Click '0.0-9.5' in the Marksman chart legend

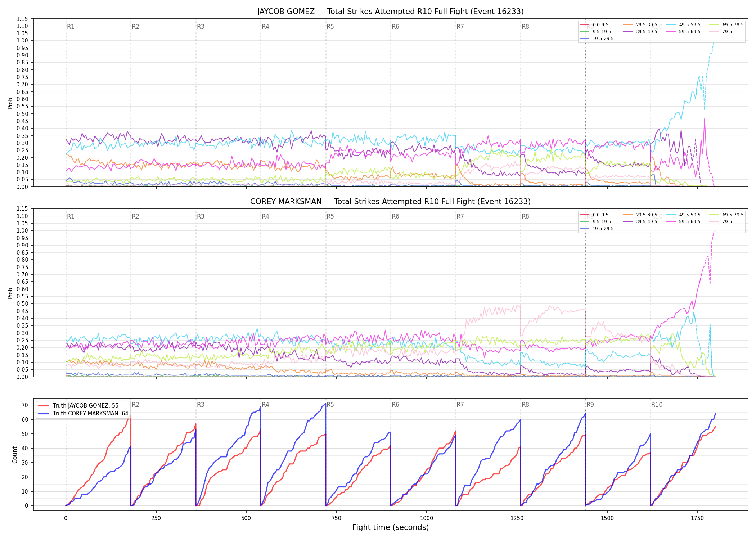coord(600,215)
